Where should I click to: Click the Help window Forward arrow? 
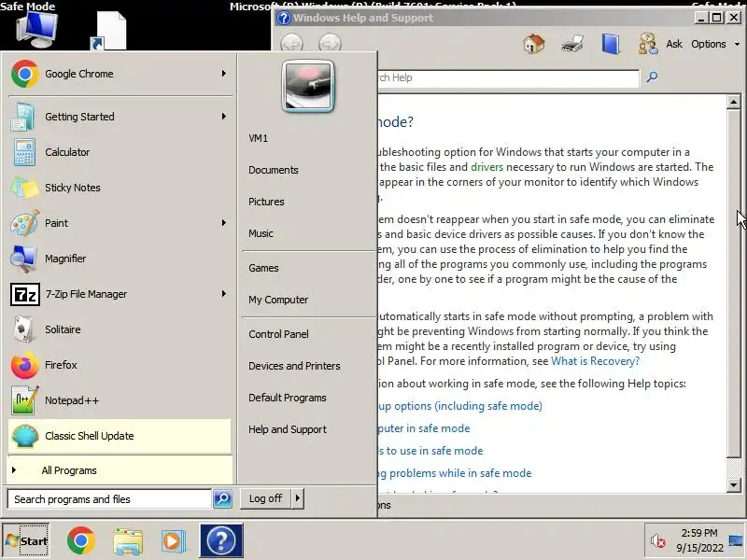[x=330, y=44]
